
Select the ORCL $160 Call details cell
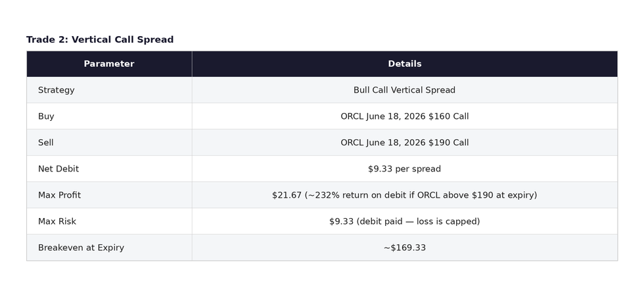click(404, 117)
